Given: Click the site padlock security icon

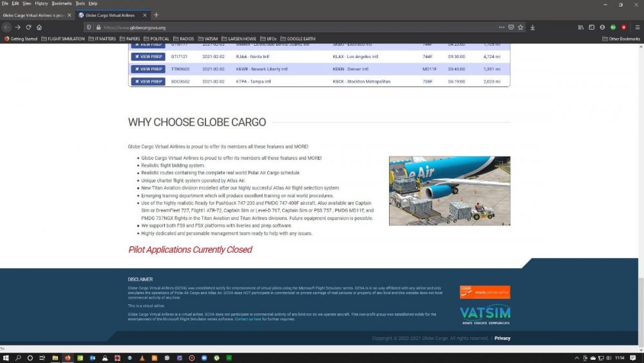Looking at the screenshot, I should (99, 27).
